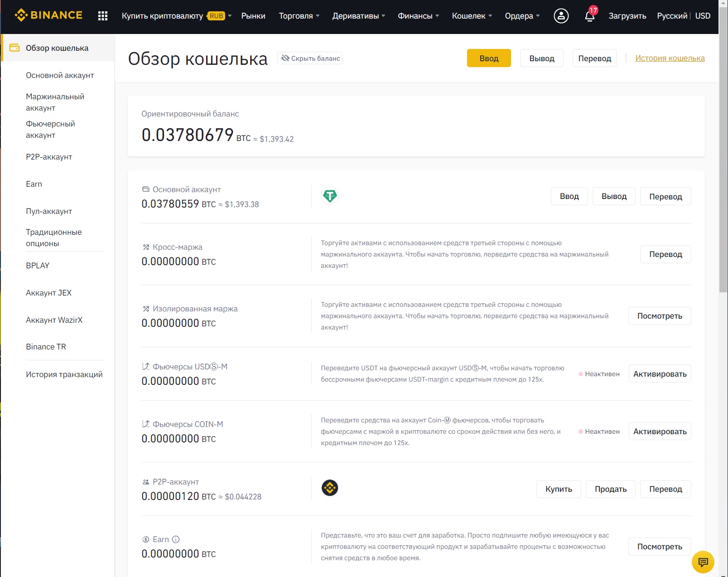Open Традиционные опционы in sidebar
Viewport: 728px width, 577px height.
click(x=54, y=238)
